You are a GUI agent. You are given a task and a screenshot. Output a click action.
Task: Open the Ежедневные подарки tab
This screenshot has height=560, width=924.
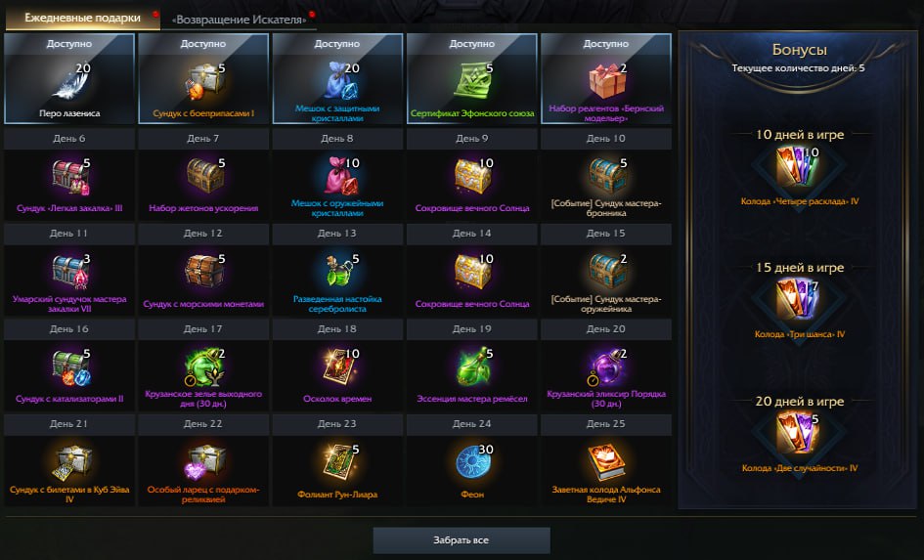82,18
